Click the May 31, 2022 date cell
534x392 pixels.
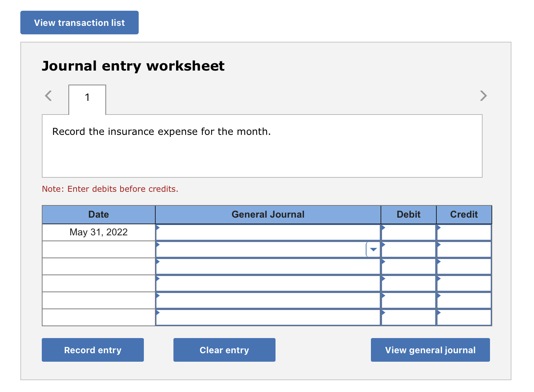point(98,232)
